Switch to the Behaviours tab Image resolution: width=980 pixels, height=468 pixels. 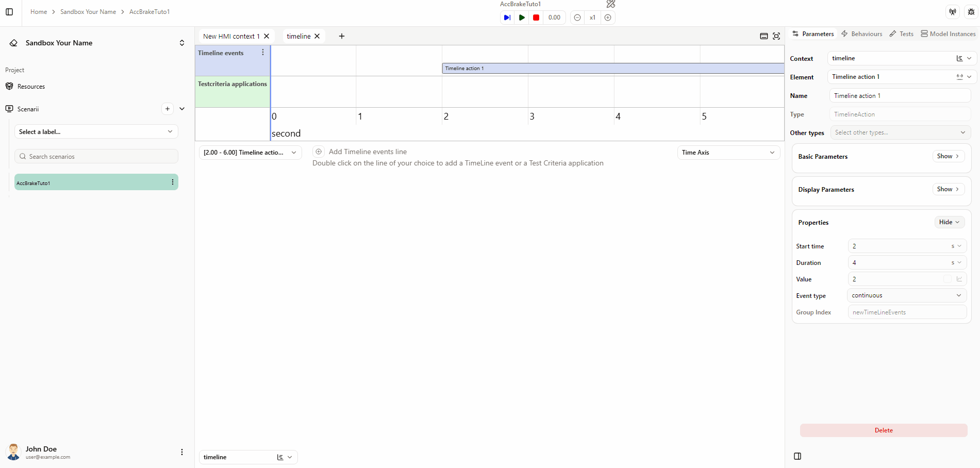(x=861, y=34)
